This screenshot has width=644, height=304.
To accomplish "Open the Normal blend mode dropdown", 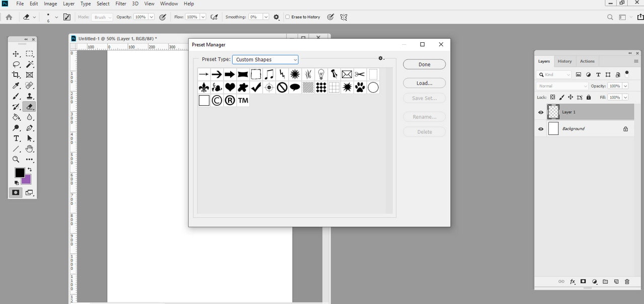I will tap(562, 86).
